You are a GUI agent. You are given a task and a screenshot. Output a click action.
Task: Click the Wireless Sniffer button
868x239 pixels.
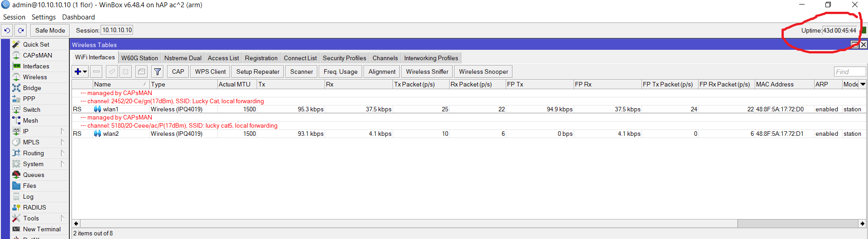click(427, 72)
